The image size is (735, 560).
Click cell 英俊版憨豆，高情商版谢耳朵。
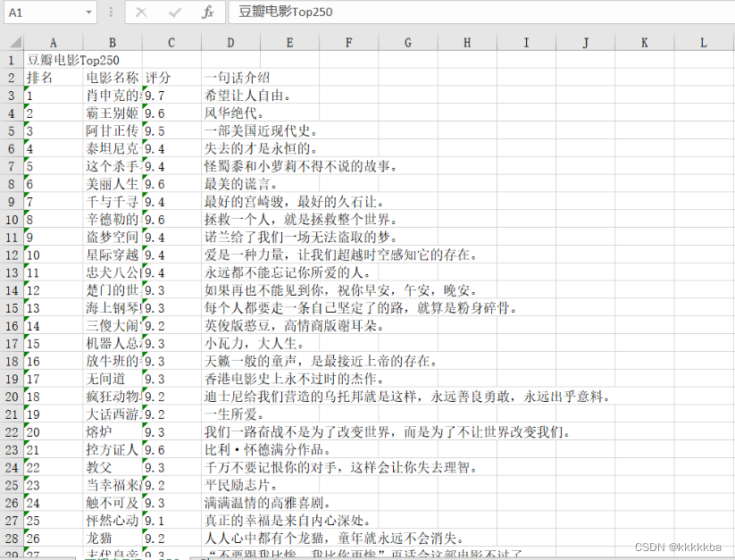point(294,326)
